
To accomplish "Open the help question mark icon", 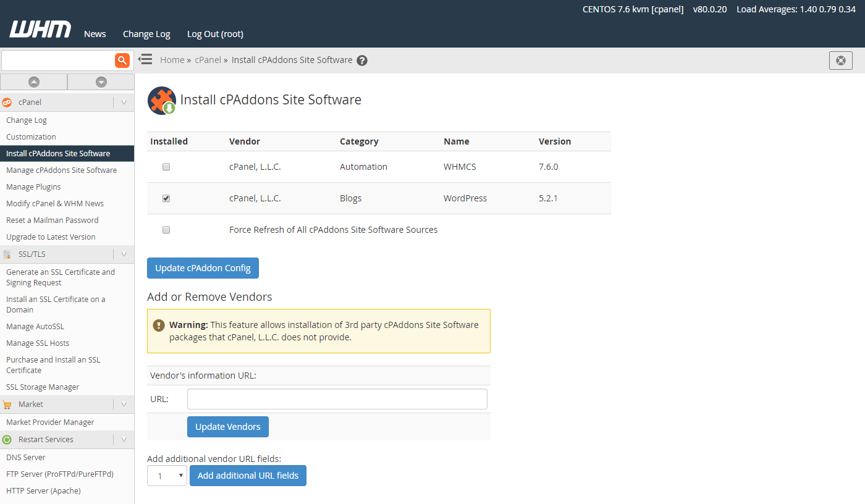I will (362, 61).
